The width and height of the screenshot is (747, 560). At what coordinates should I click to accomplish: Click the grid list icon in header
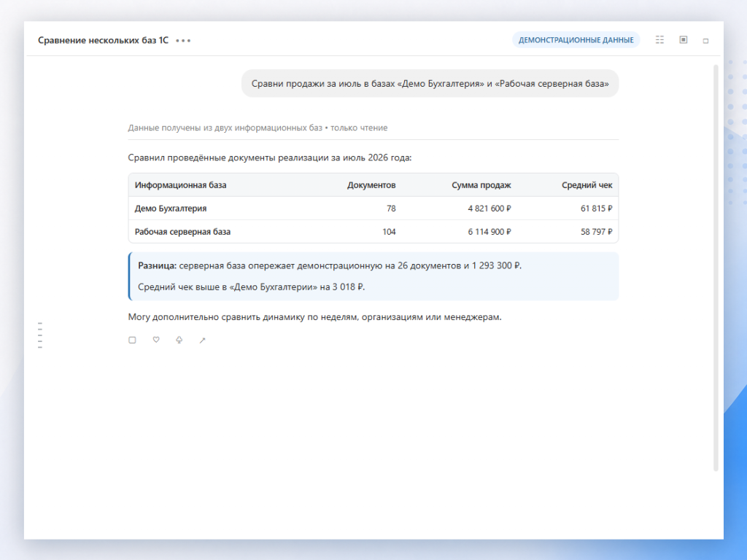coord(659,39)
